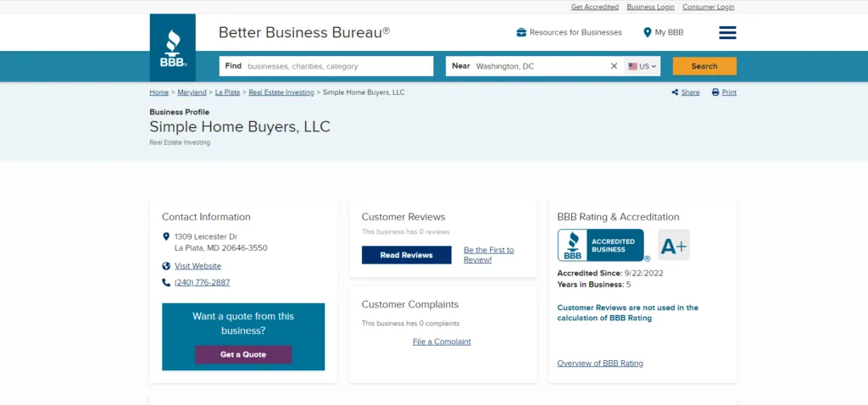Open the US country dropdown

tap(643, 66)
